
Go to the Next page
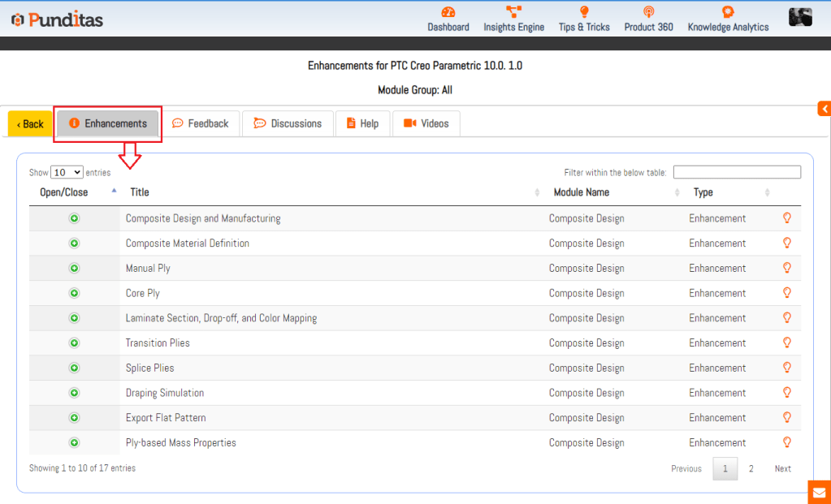point(782,468)
